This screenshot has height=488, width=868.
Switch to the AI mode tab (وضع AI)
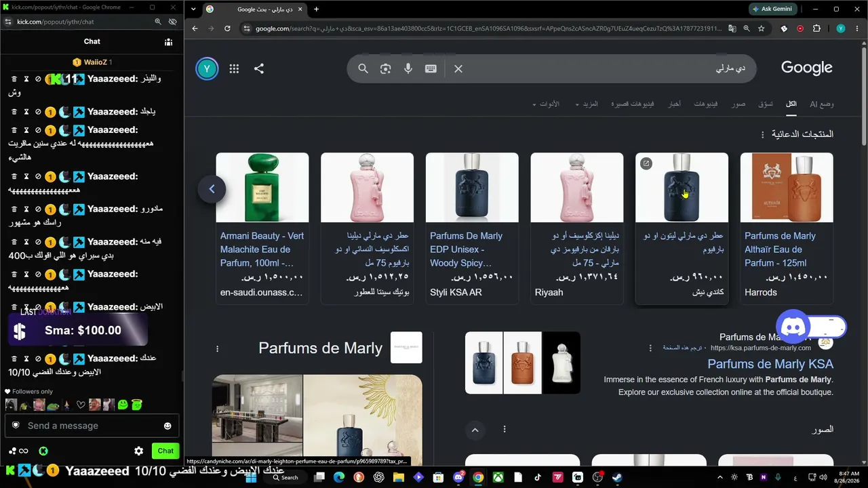[x=821, y=104]
